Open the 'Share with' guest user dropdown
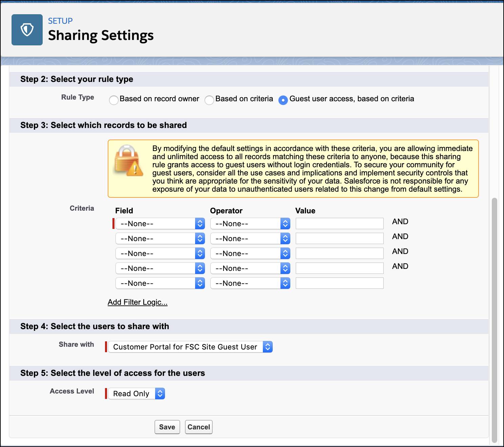 (190, 347)
